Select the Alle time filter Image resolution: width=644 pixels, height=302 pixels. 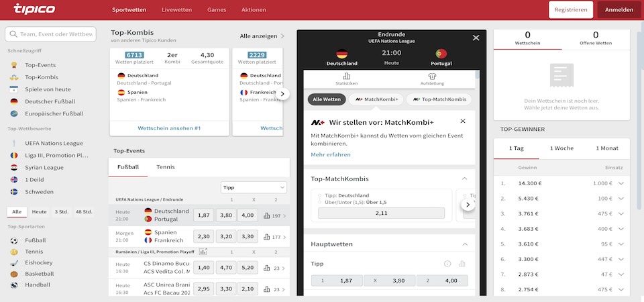pyautogui.click(x=17, y=212)
